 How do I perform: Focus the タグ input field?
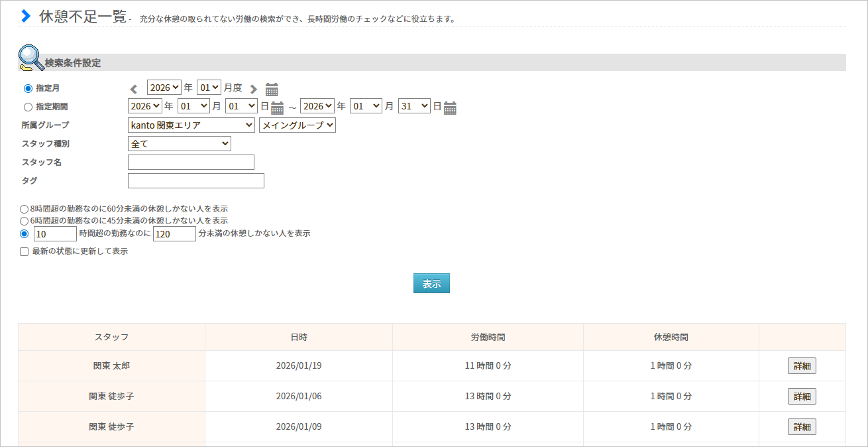(x=195, y=180)
